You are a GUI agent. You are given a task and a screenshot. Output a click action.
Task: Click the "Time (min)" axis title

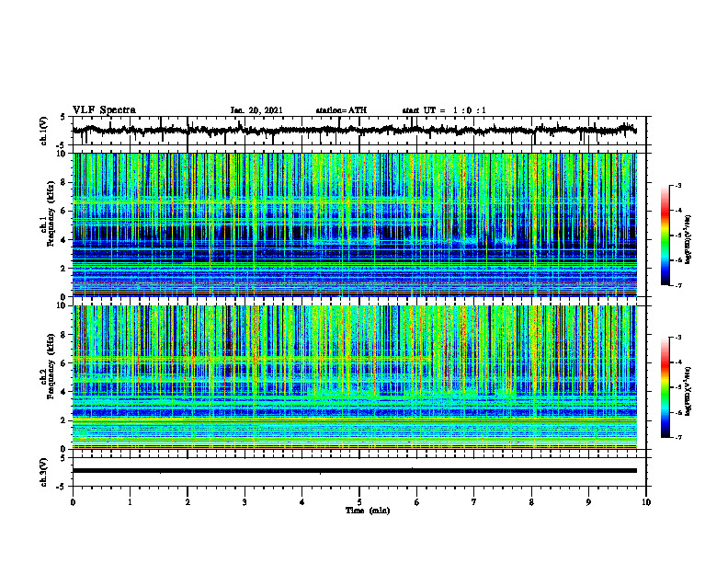(x=368, y=511)
